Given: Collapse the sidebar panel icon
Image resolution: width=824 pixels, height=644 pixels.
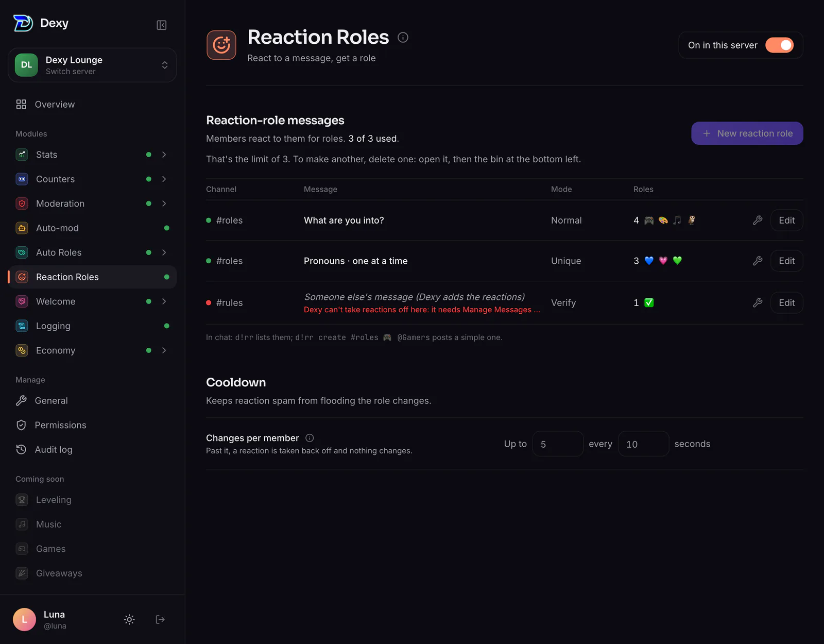Looking at the screenshot, I should click(x=161, y=25).
